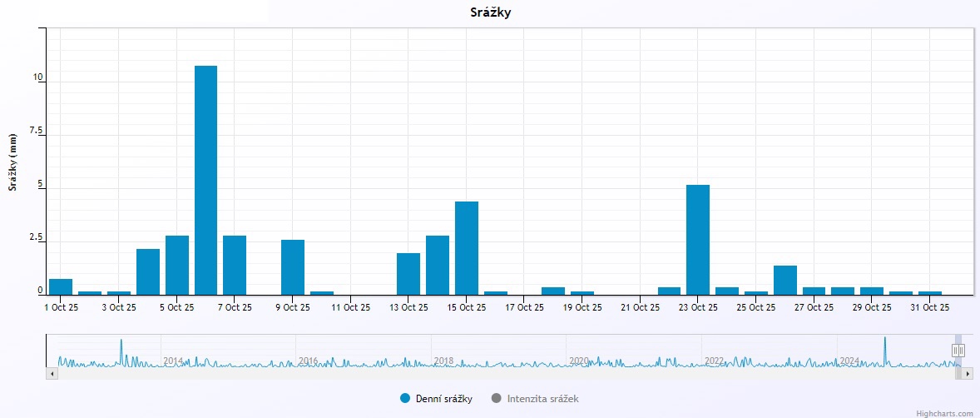
Task: Click the tallest bar on 6 Oct
Action: click(205, 180)
